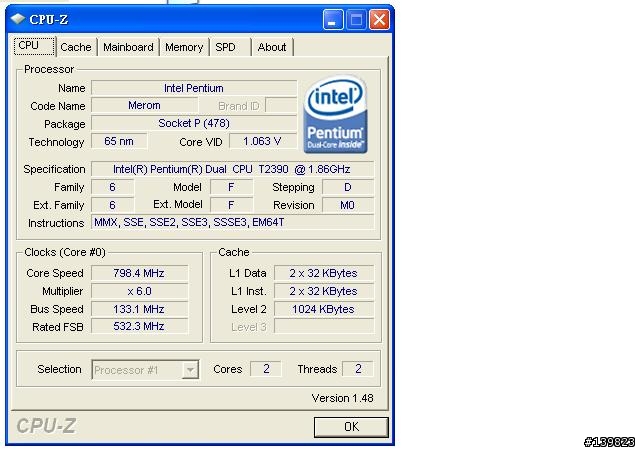The image size is (640, 450).
Task: Click the Package value Socket P (478)
Action: 194,123
